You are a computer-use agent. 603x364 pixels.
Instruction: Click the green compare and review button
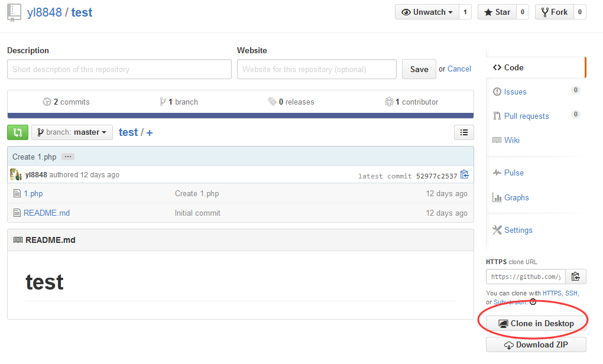tap(18, 132)
